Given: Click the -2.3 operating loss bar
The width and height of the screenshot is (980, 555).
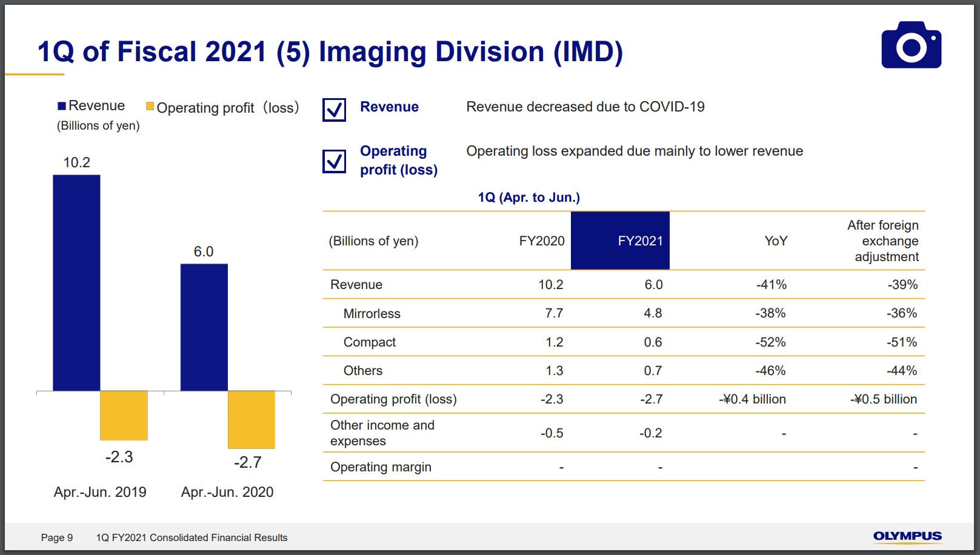Looking at the screenshot, I should point(124,416).
